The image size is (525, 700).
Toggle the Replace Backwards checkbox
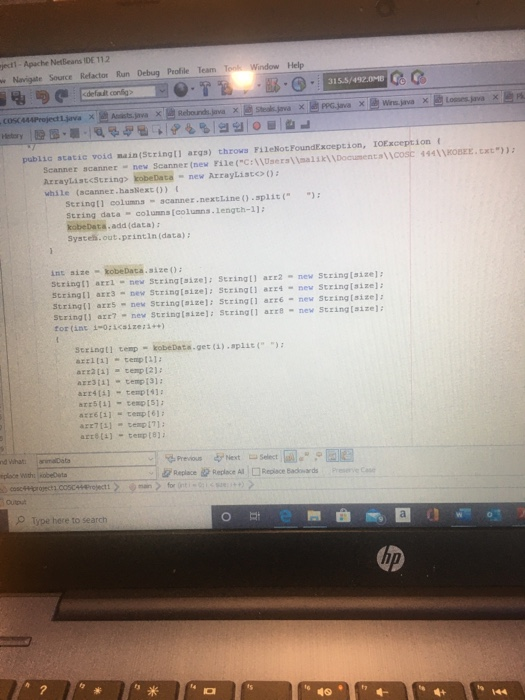(256, 471)
